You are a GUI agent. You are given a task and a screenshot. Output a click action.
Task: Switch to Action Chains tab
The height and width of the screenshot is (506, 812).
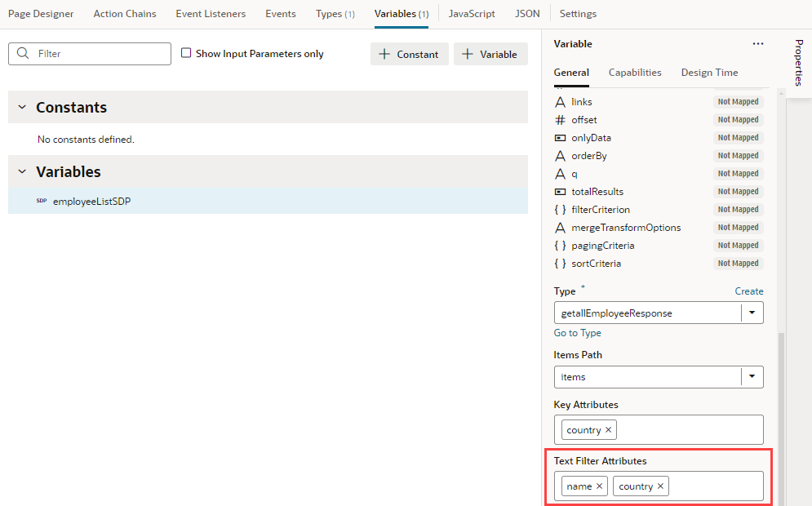coord(125,14)
